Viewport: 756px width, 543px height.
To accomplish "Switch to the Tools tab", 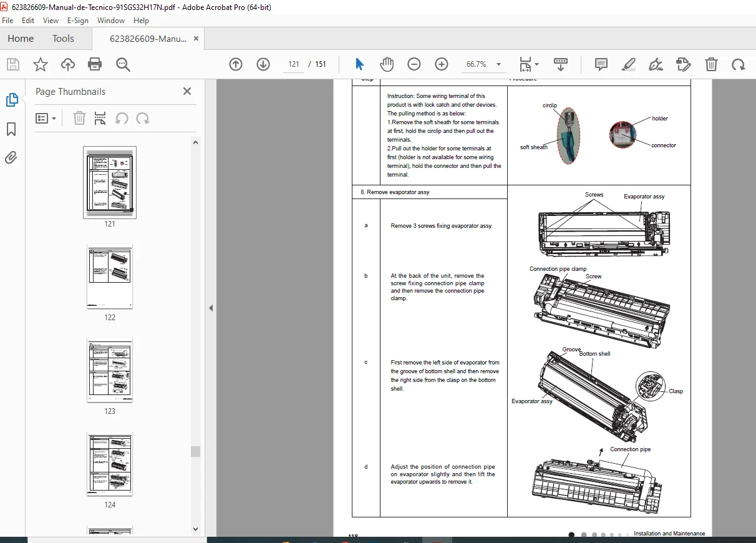I will point(63,39).
